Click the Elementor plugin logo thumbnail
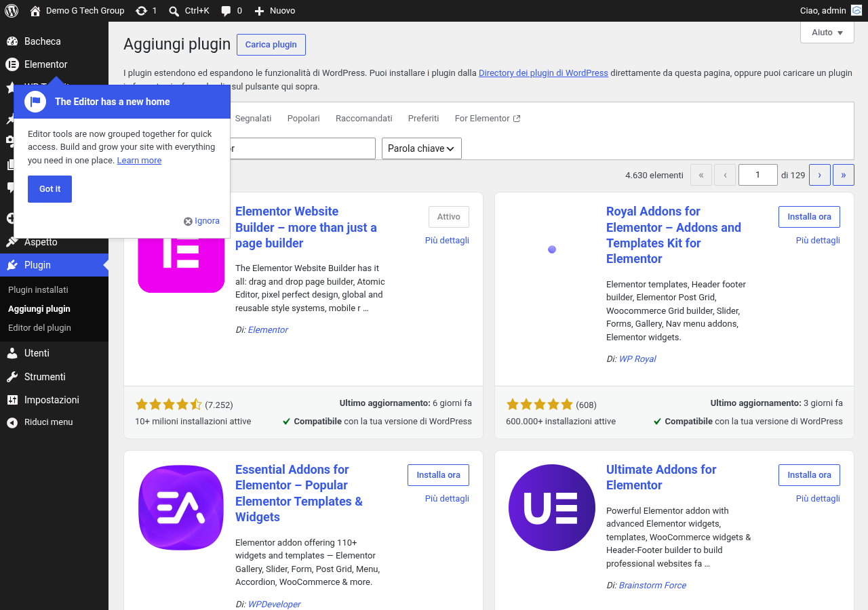 (181, 266)
